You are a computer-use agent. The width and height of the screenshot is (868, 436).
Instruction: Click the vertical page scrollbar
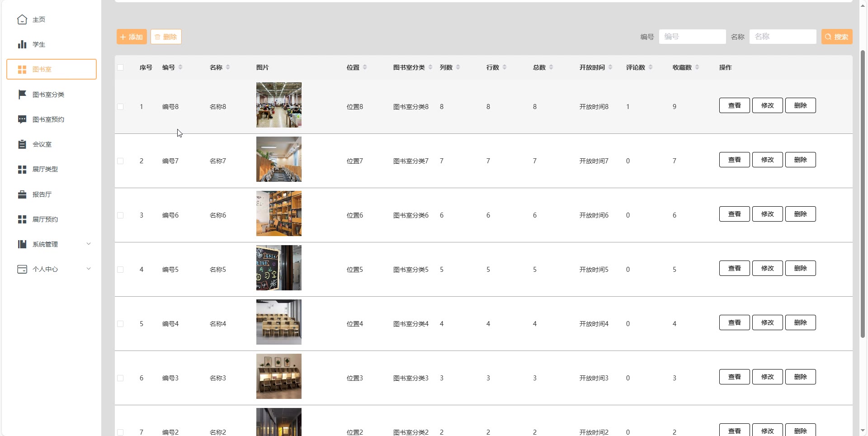(863, 194)
